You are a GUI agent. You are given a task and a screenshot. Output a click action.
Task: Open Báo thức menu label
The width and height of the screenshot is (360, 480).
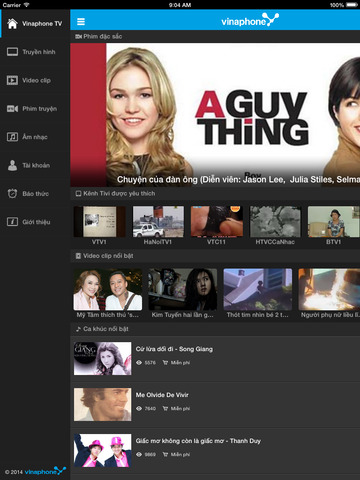35,194
